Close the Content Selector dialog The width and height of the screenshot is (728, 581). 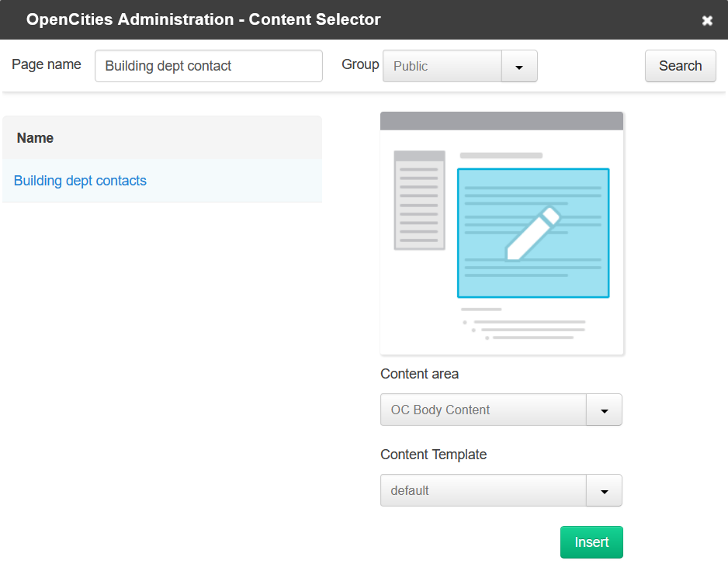[707, 20]
